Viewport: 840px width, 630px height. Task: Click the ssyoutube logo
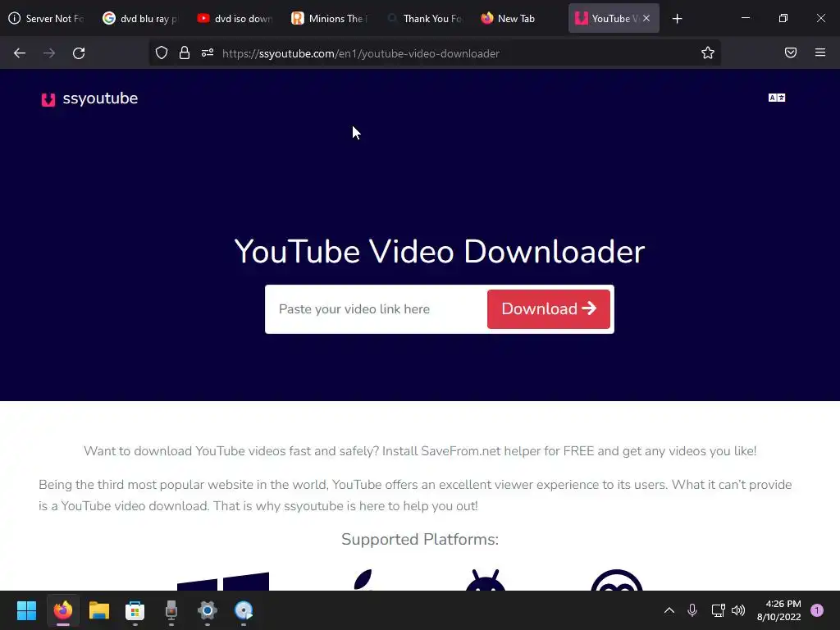tap(89, 99)
